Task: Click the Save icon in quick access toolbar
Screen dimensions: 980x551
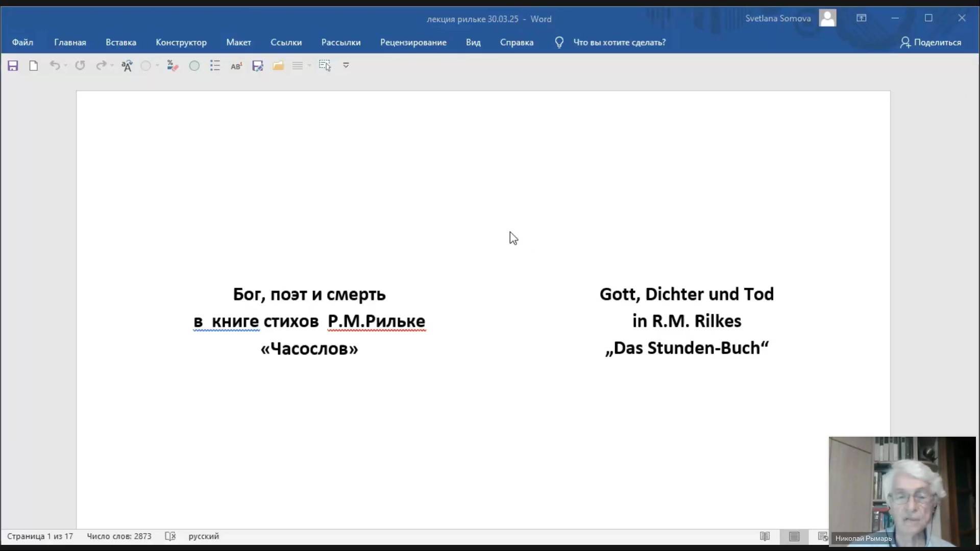Action: point(13,66)
